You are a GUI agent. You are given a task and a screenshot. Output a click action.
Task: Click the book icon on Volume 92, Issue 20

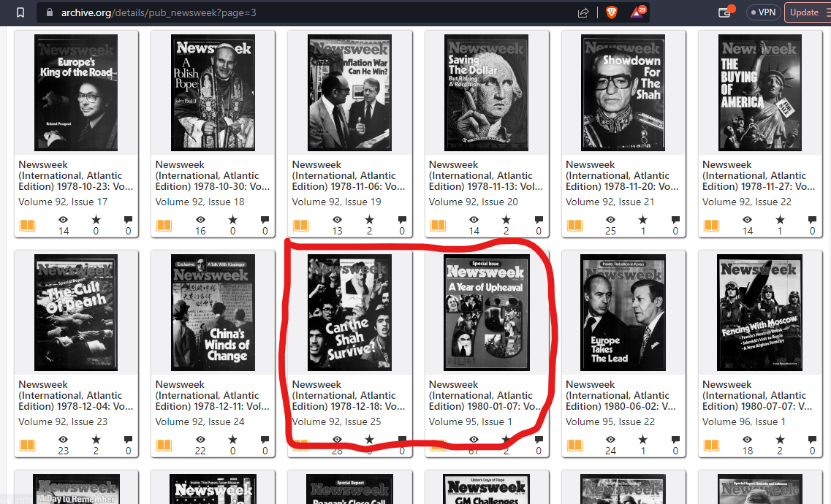(x=438, y=226)
